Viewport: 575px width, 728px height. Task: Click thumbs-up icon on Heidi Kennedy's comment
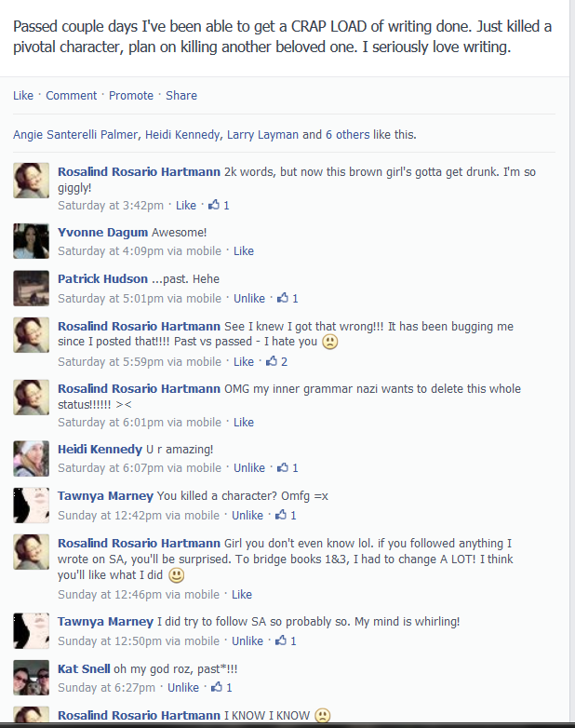point(283,467)
